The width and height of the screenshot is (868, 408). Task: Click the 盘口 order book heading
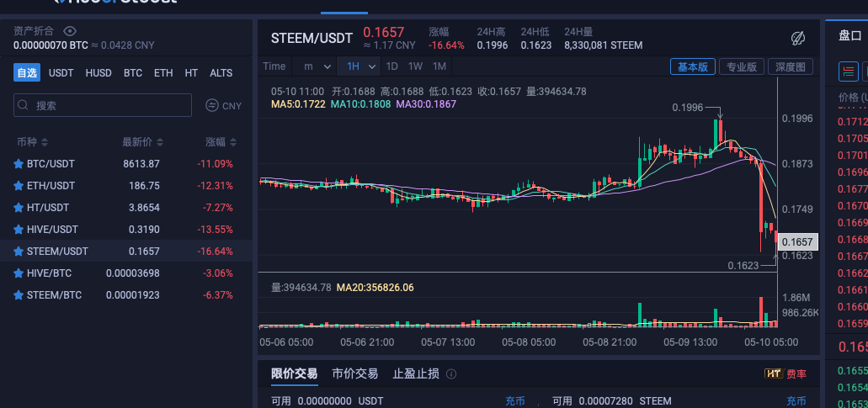pyautogui.click(x=850, y=36)
